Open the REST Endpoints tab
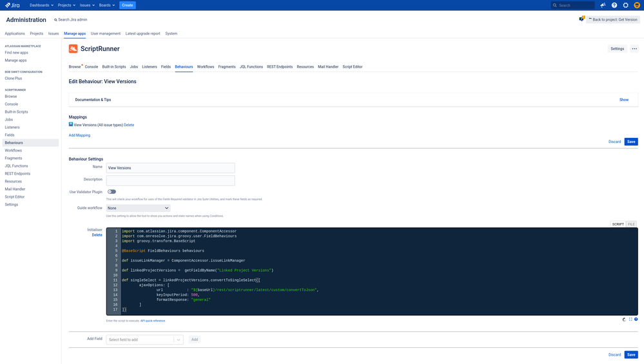644x364 pixels. [280, 67]
